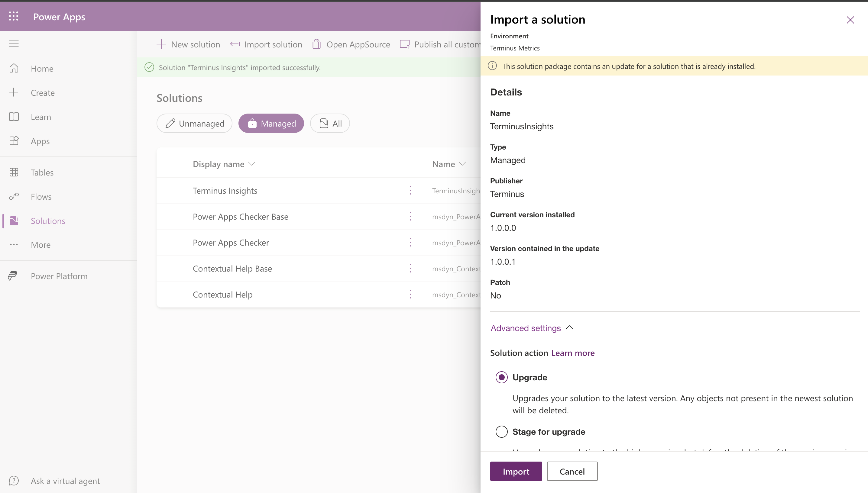Click the Apps icon in sidebar
Image resolution: width=868 pixels, height=493 pixels.
(14, 141)
